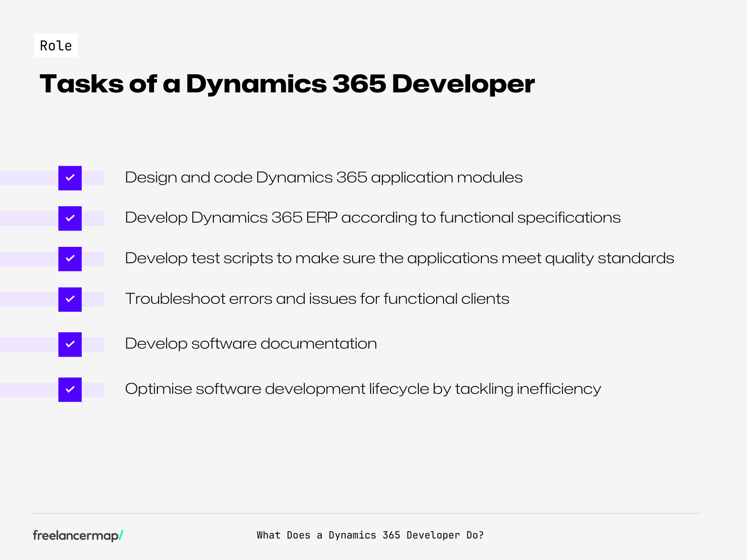Click the green slash in the logo
The image size is (747, 560).
pyautogui.click(x=120, y=534)
